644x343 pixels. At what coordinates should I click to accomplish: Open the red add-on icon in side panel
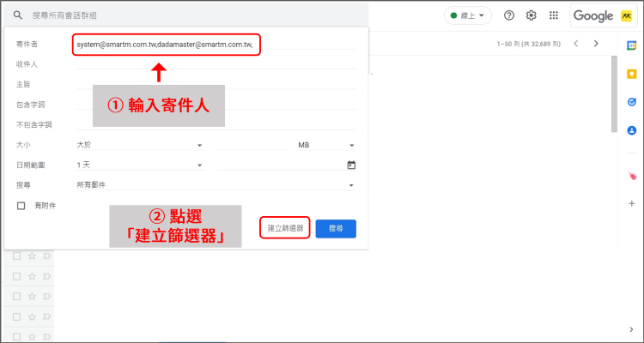coord(632,176)
